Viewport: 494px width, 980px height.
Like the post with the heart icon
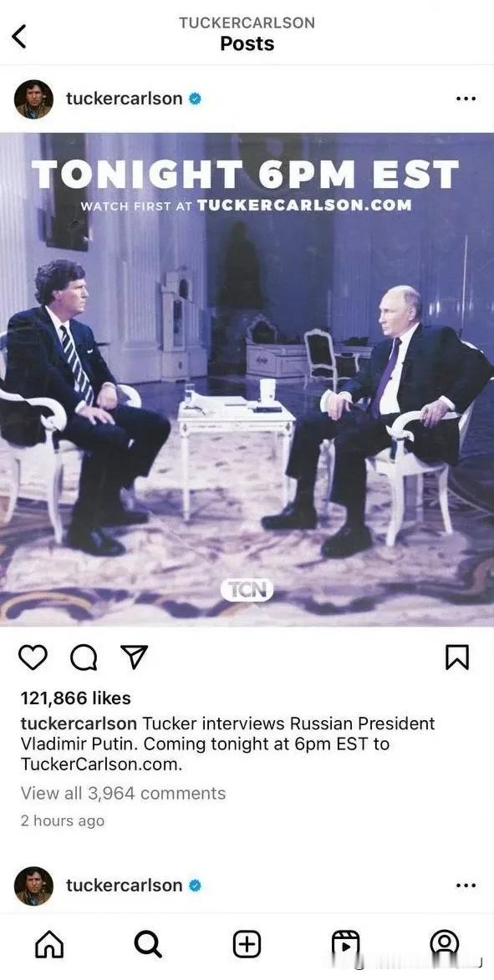33,658
